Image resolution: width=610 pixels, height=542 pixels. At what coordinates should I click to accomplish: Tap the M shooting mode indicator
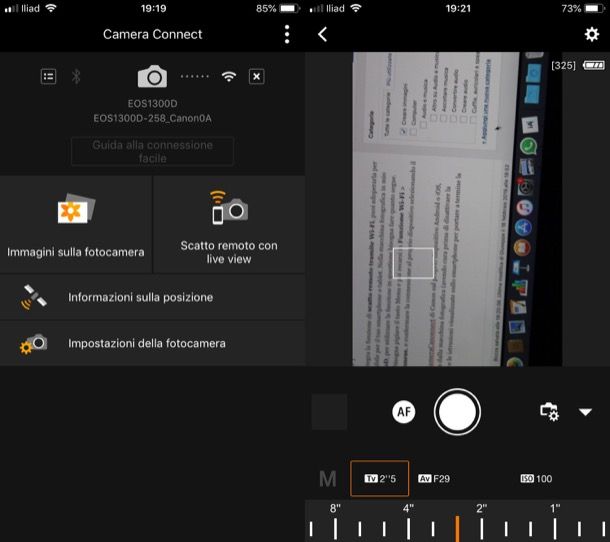tap(328, 479)
